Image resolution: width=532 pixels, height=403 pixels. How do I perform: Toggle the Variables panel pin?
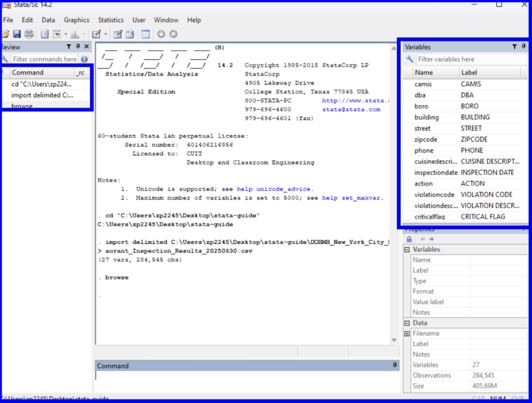pyautogui.click(x=524, y=47)
